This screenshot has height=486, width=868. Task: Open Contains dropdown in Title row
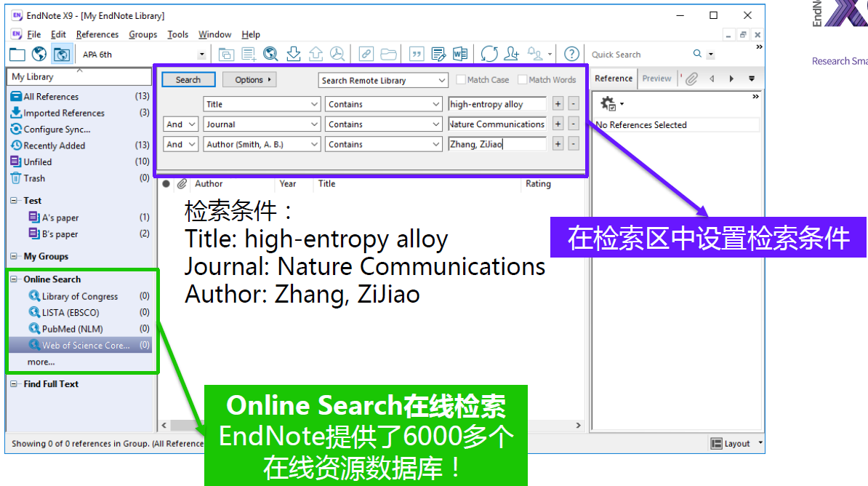pyautogui.click(x=435, y=104)
